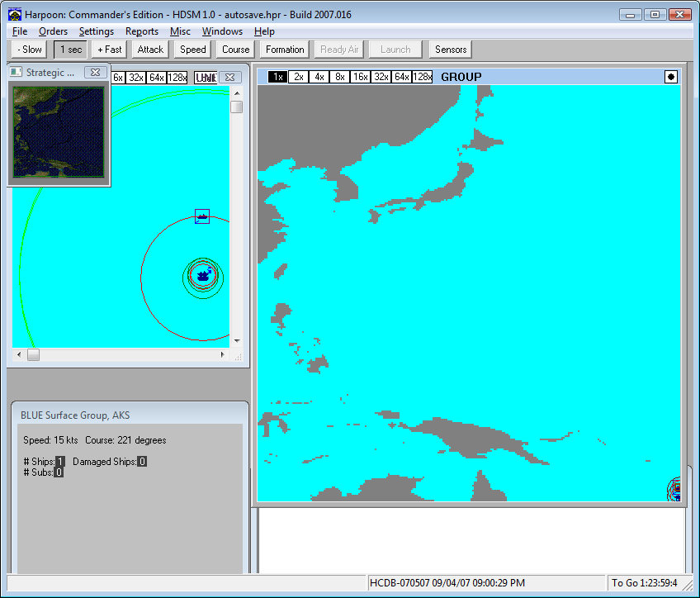Click the Strategic window title icon

(x=16, y=72)
